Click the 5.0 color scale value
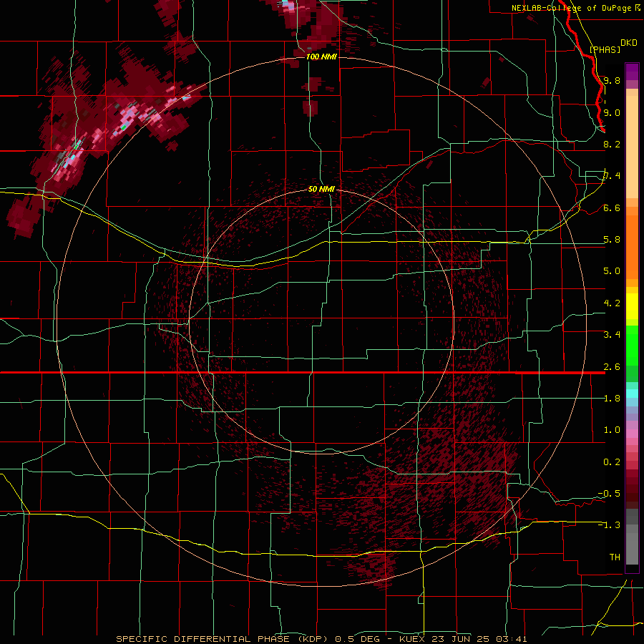This screenshot has width=644, height=644. click(x=612, y=271)
